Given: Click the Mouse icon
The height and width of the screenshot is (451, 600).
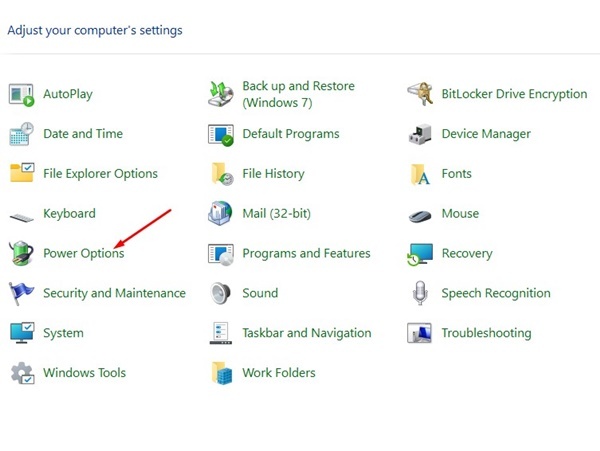Looking at the screenshot, I should coord(420,216).
